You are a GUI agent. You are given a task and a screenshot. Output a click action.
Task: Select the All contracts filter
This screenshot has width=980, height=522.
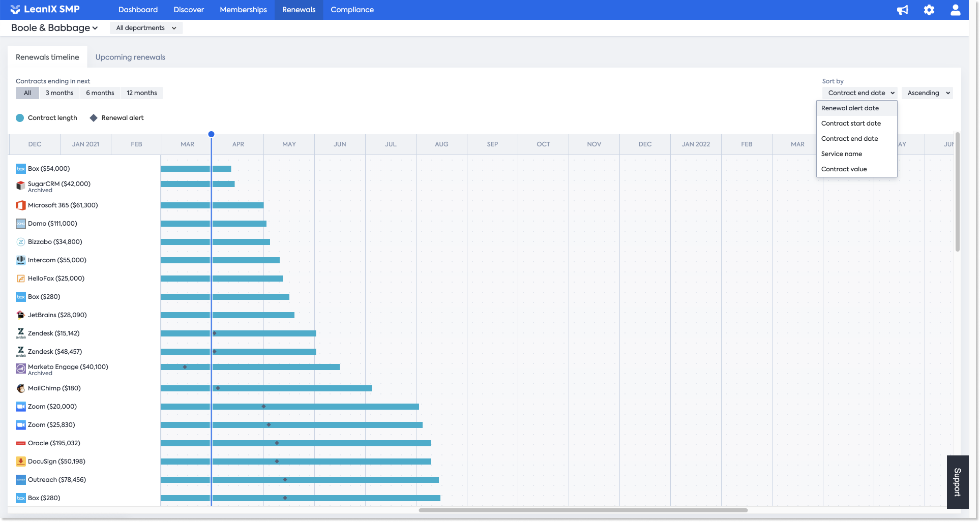[27, 93]
